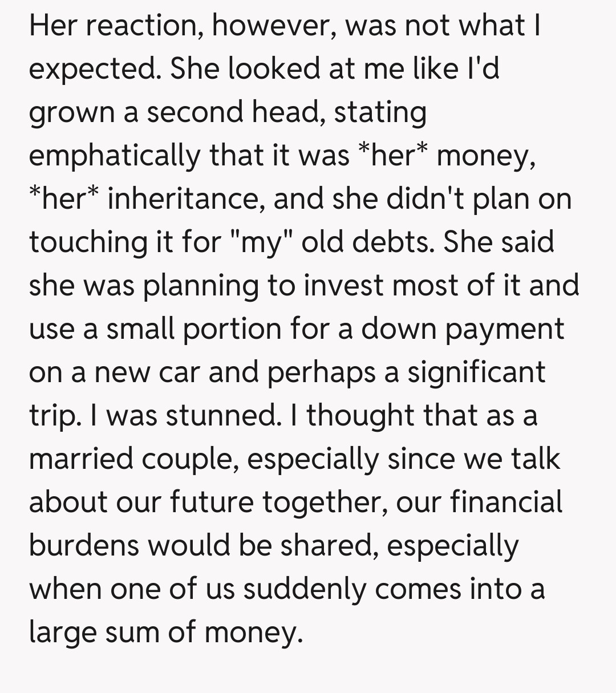Click the word "emphatically"
616x693 pixels.
[114, 155]
